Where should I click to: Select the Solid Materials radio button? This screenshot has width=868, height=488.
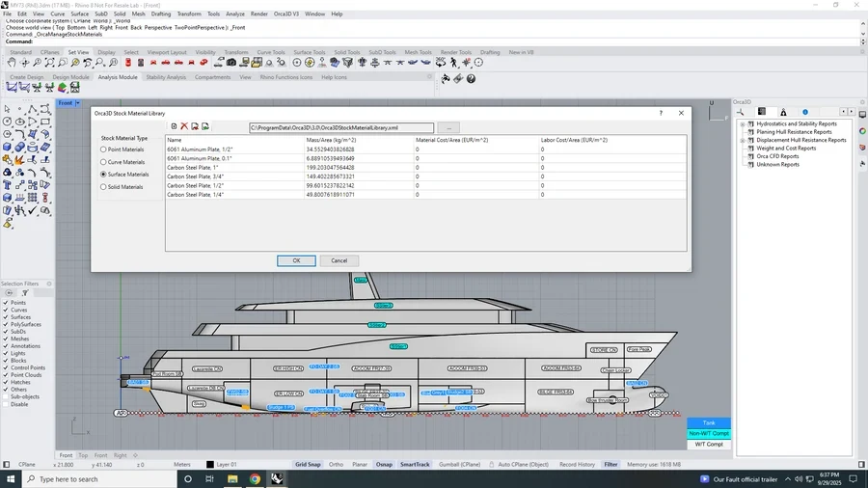[103, 187]
